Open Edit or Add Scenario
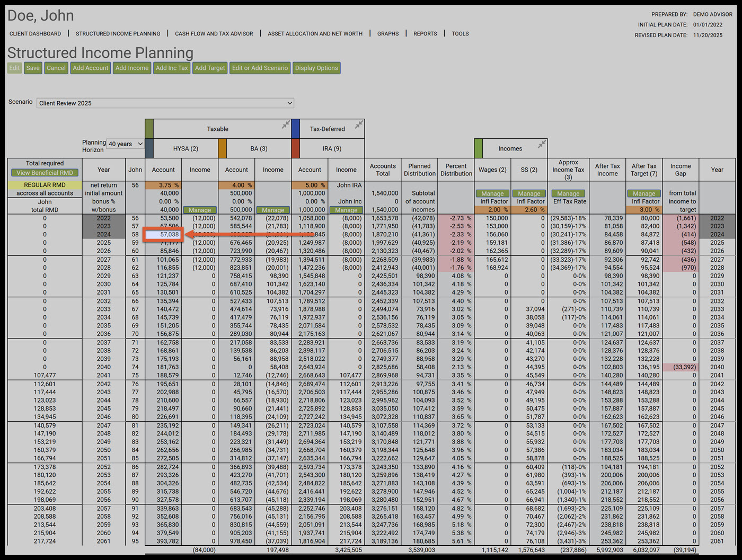 260,68
